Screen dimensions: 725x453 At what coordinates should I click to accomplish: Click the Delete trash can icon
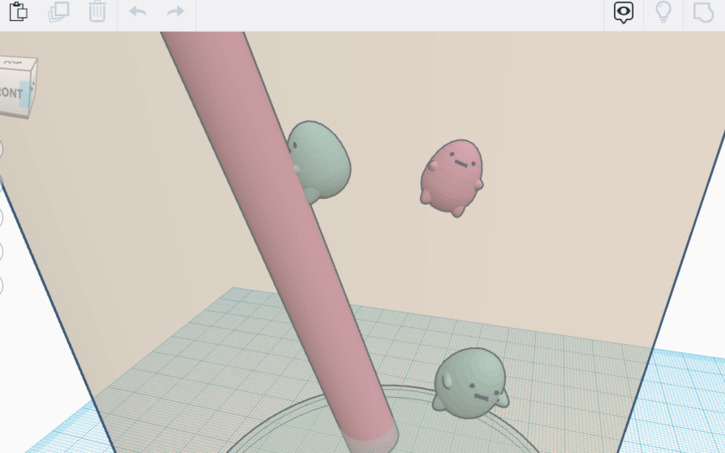(97, 12)
